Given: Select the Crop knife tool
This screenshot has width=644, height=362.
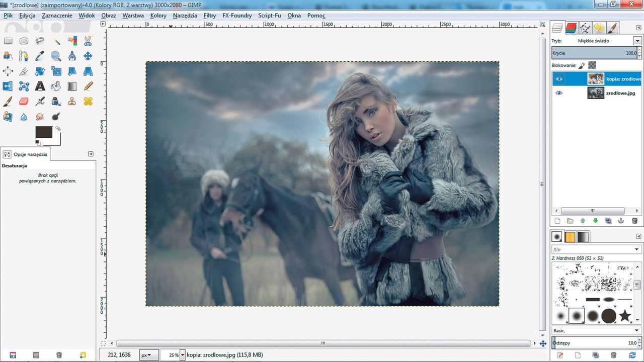Looking at the screenshot, I should point(24,71).
